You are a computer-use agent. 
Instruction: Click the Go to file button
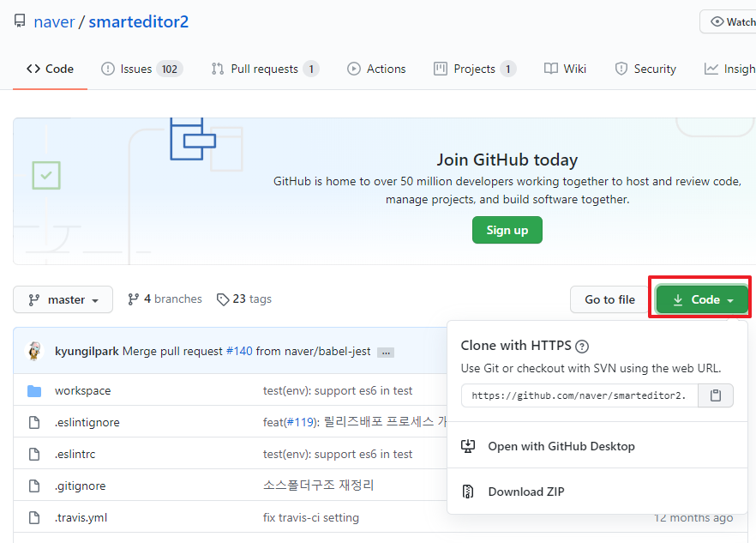point(609,299)
